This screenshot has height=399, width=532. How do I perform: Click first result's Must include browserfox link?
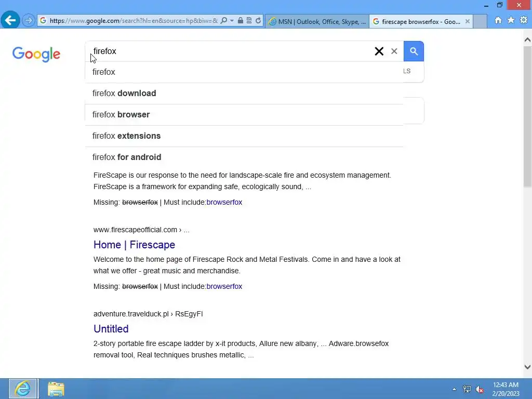coord(224,202)
